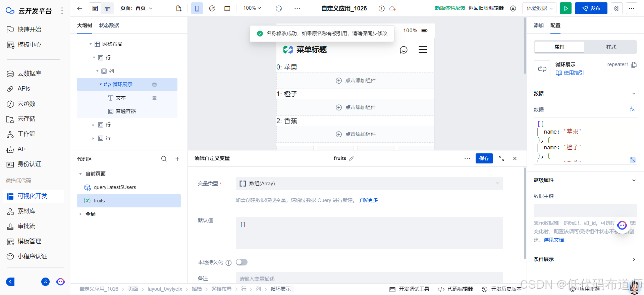Expand the 全局 section
The width and height of the screenshot is (644, 295).
pos(80,214)
